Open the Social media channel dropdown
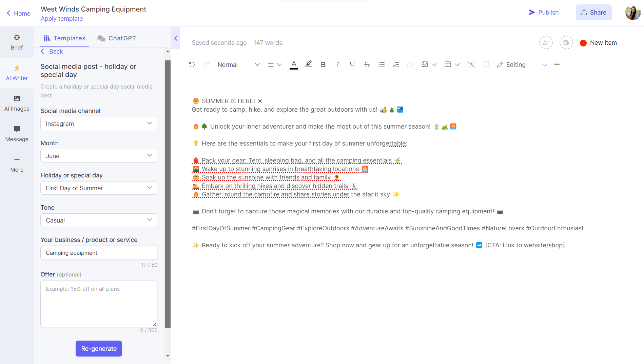 [99, 123]
